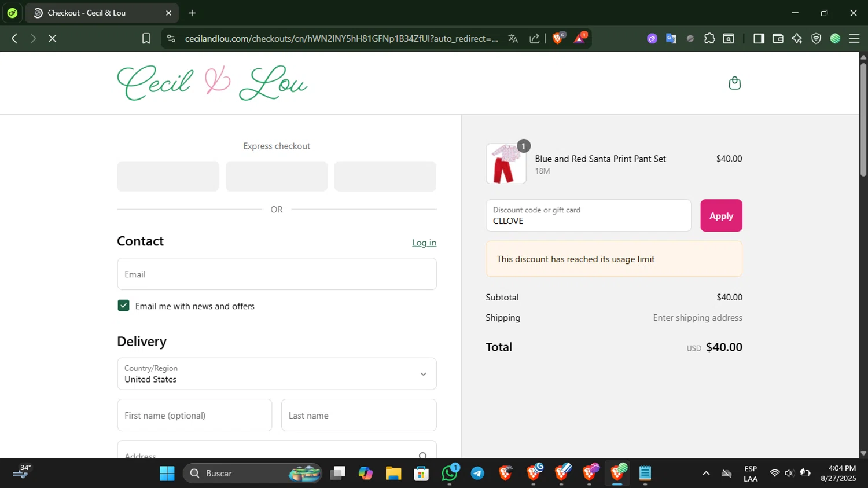Image resolution: width=868 pixels, height=488 pixels.
Task: Open Task View in taskbar
Action: click(337, 474)
